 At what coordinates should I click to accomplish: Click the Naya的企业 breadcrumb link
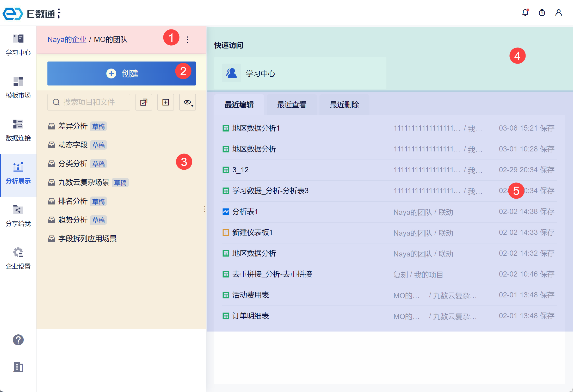67,40
